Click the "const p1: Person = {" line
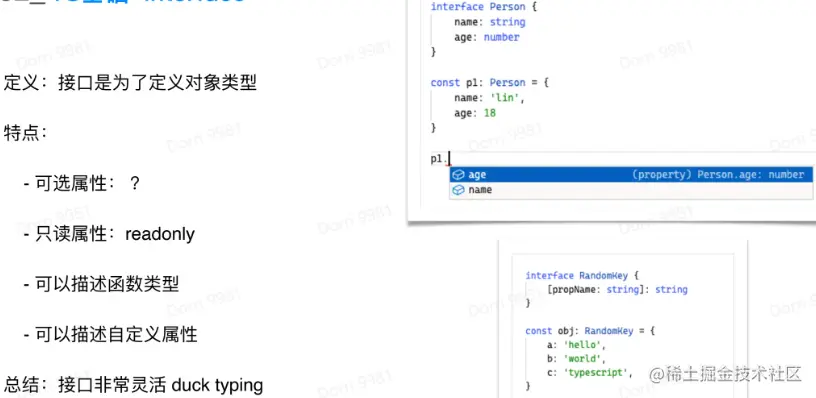Screen dimensions: 816x398 (490, 83)
